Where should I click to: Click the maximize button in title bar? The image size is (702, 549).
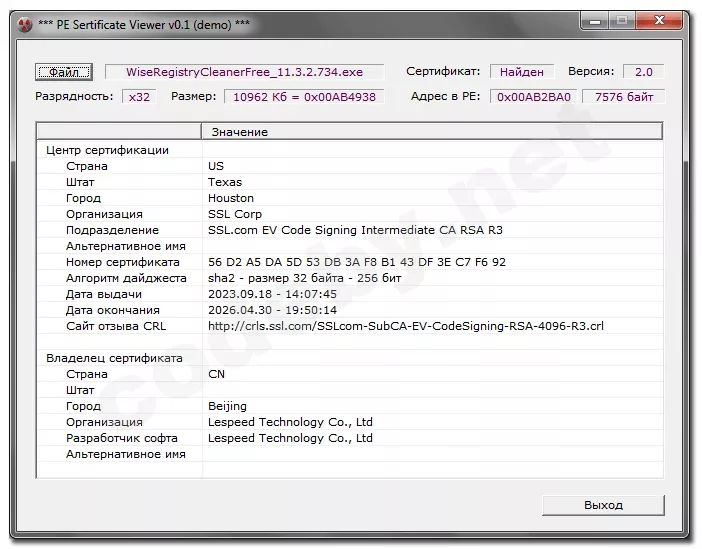(621, 21)
